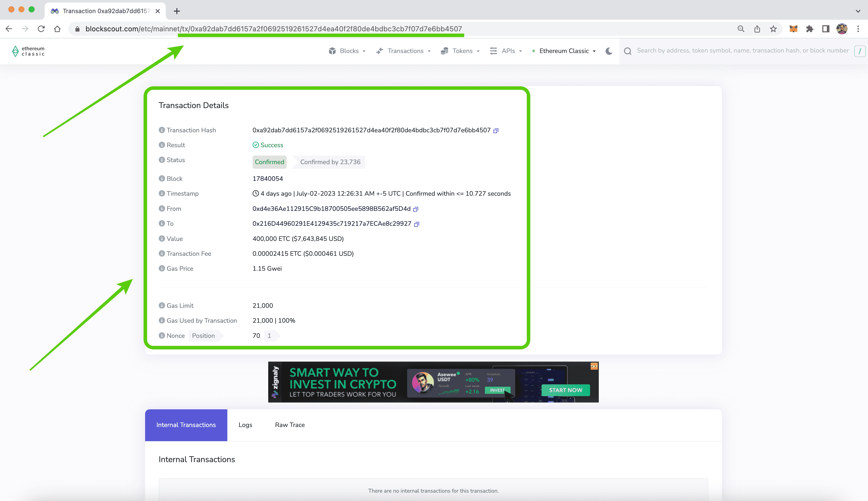Reload the page with the refresh button

[41, 29]
